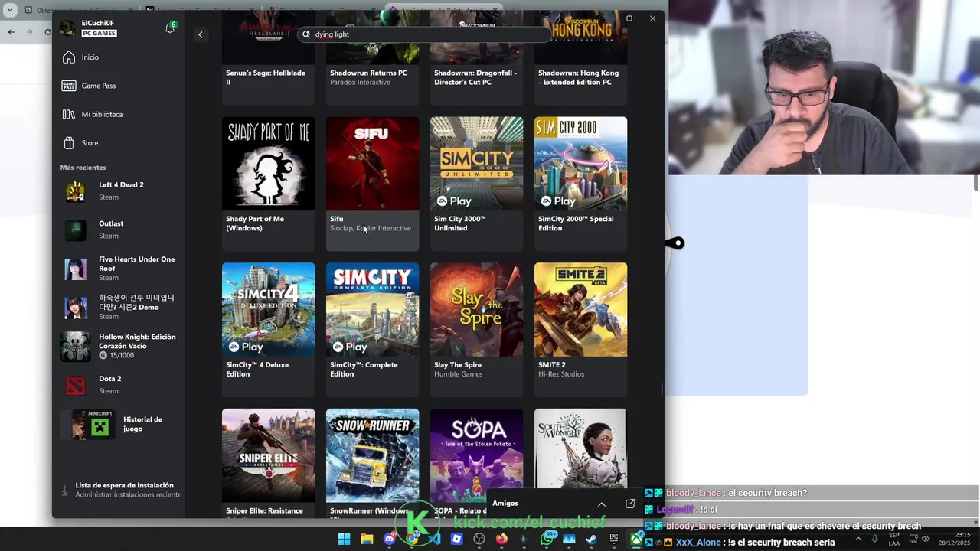
Task: Show hidden system tray icons
Action: [858, 539]
